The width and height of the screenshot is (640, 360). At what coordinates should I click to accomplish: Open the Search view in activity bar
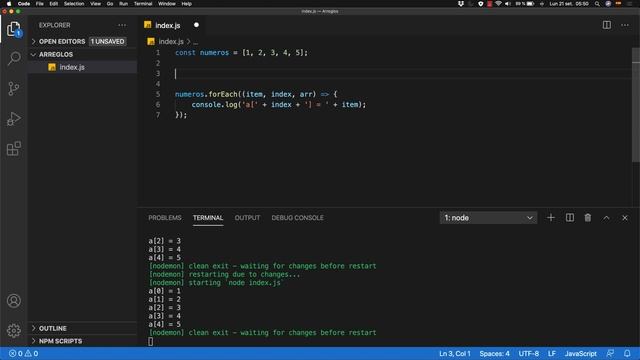click(x=13, y=58)
